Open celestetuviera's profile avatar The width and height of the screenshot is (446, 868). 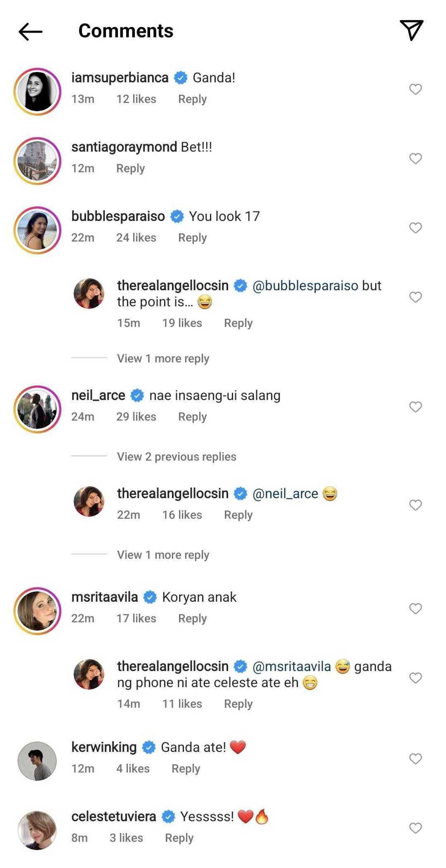pyautogui.click(x=37, y=830)
